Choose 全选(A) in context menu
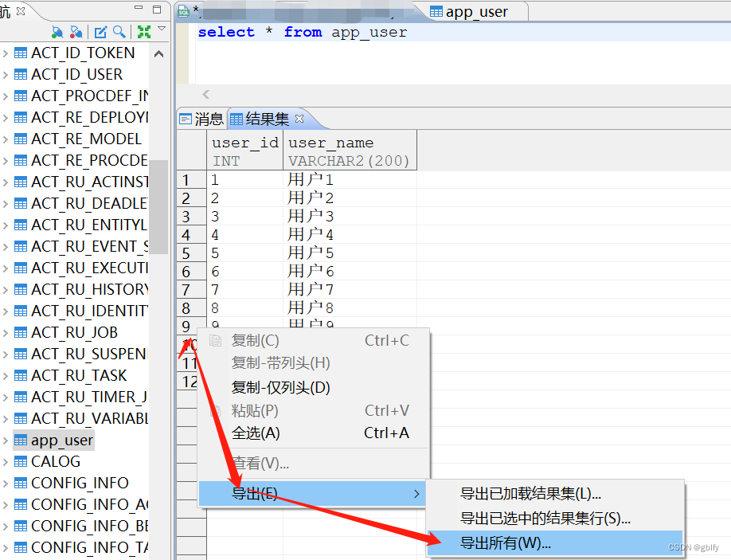 (x=313, y=433)
